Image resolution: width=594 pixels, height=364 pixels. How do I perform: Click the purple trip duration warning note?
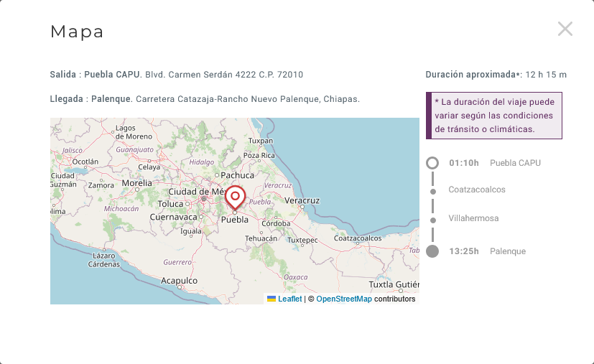click(494, 116)
